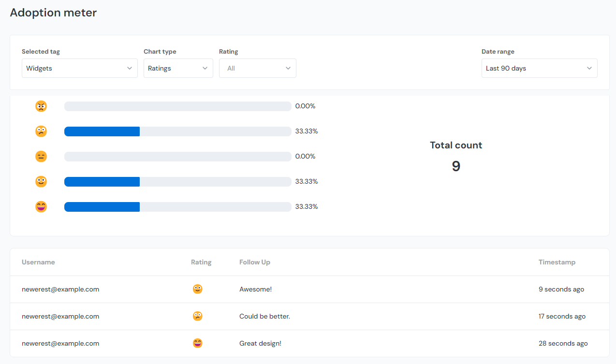Screen dimensions: 616x364
Task: Open the Chart type dropdown showing Ratings
Action: pyautogui.click(x=178, y=68)
